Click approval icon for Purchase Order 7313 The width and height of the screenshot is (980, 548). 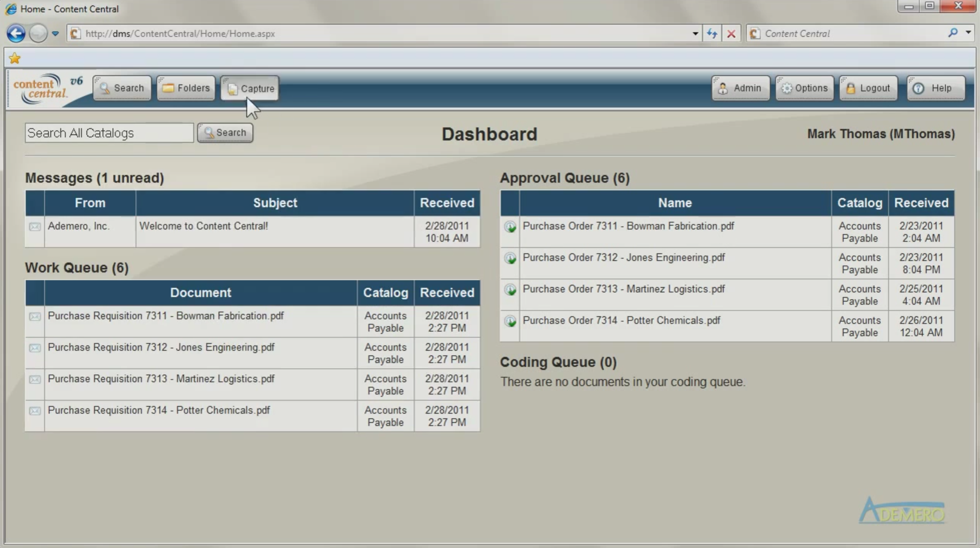[x=510, y=290]
